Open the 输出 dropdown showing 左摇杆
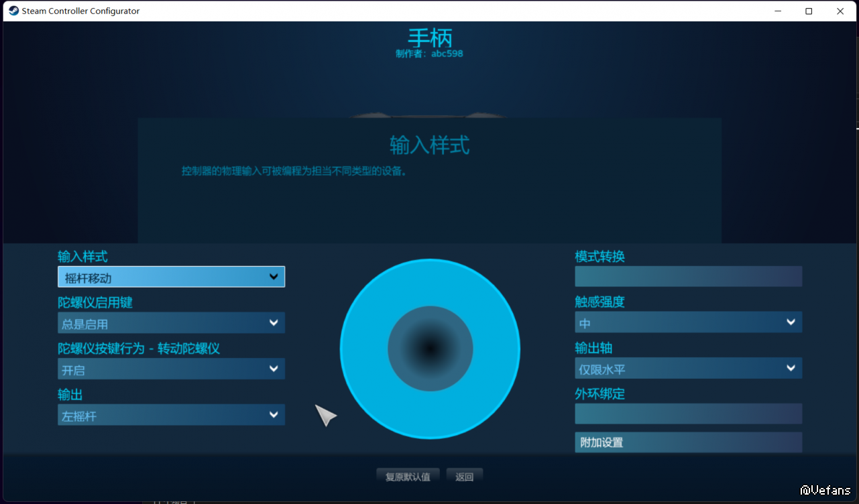 point(171,416)
